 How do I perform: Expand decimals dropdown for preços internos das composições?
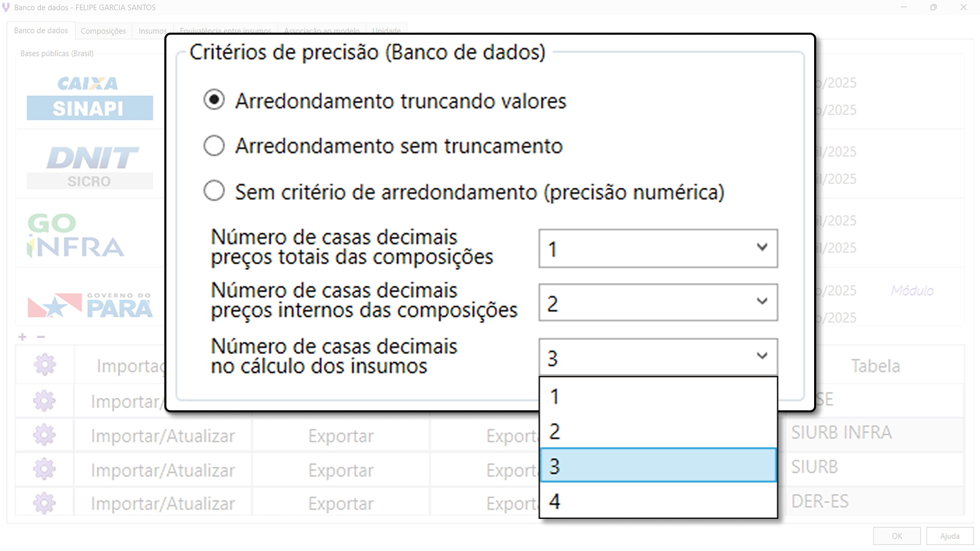762,302
